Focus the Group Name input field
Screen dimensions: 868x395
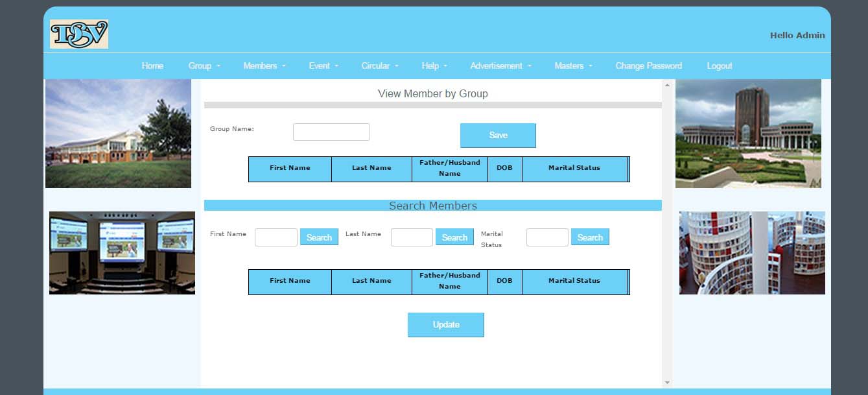click(331, 132)
